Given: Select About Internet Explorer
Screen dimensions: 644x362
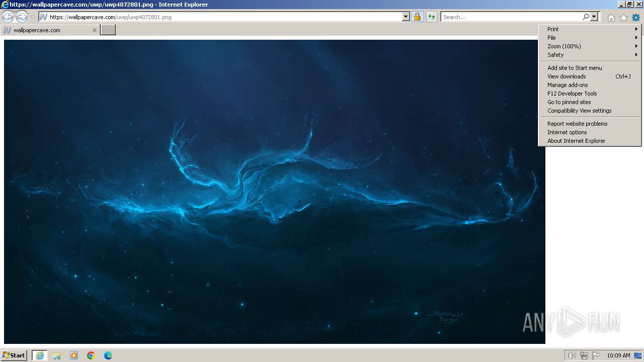Looking at the screenshot, I should pyautogui.click(x=589, y=141).
